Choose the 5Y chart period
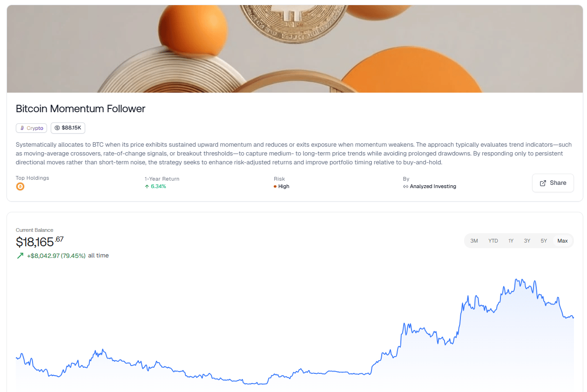This screenshot has width=587, height=392. pyautogui.click(x=544, y=241)
